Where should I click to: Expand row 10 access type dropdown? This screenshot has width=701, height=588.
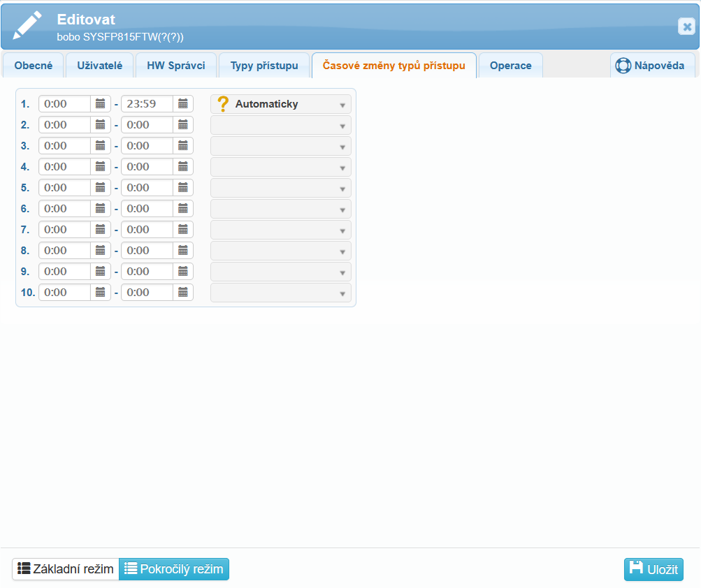pyautogui.click(x=342, y=293)
